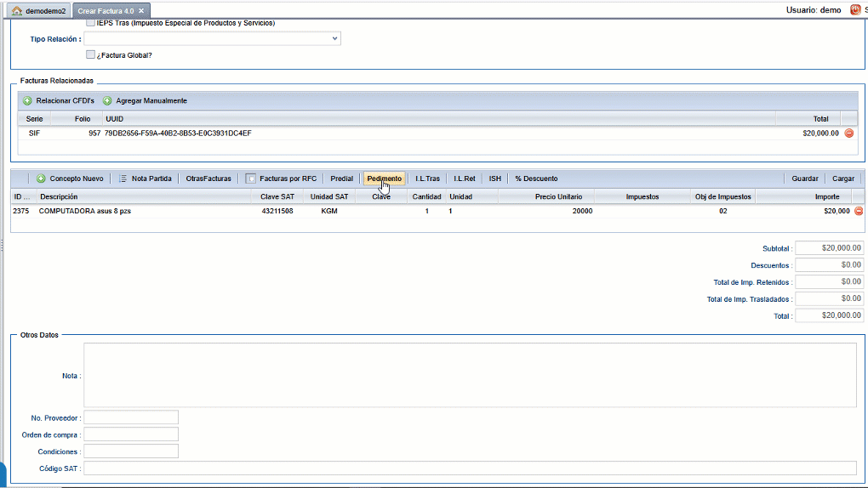Toggle the Facturas por RFC checkbox
Viewport: 868px width, 488px height.
pyautogui.click(x=250, y=179)
